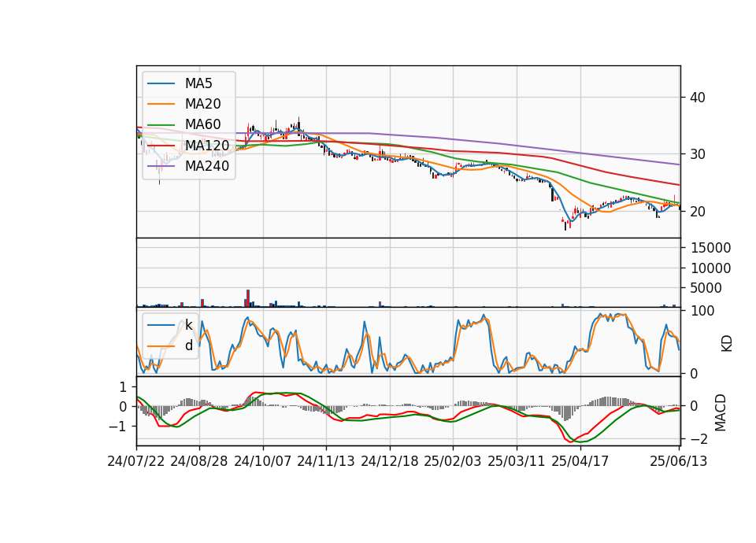
Task: Click the MACD left axis value −1
Action: point(119,427)
